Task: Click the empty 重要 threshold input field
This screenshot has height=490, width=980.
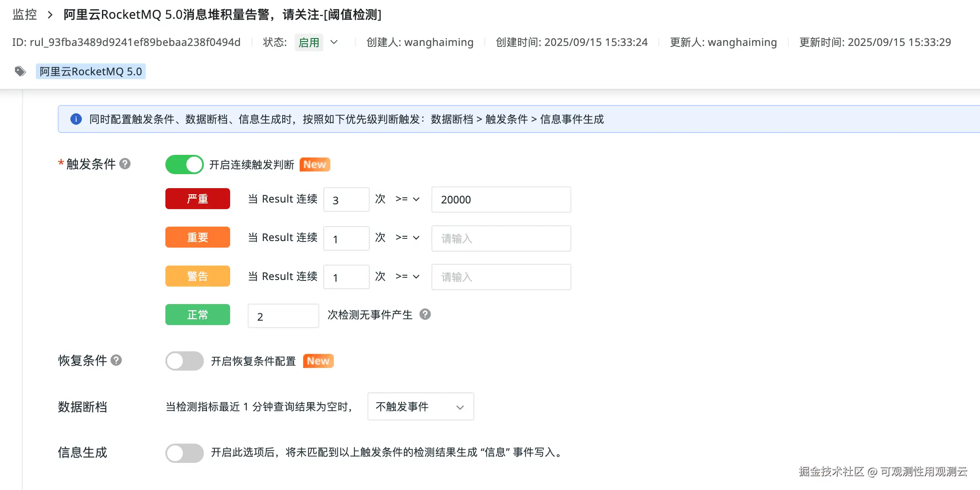Action: click(501, 238)
